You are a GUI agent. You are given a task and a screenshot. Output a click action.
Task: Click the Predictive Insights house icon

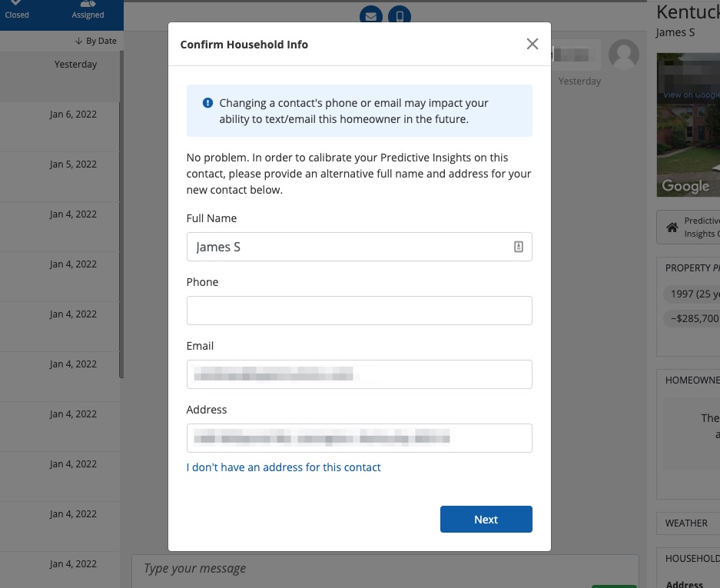click(672, 228)
